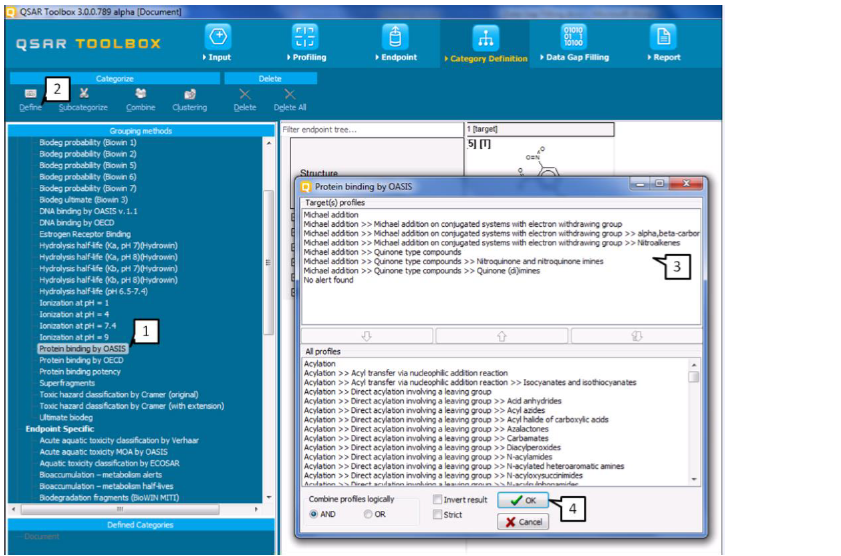
Task: Confirm with the OK button
Action: [523, 500]
